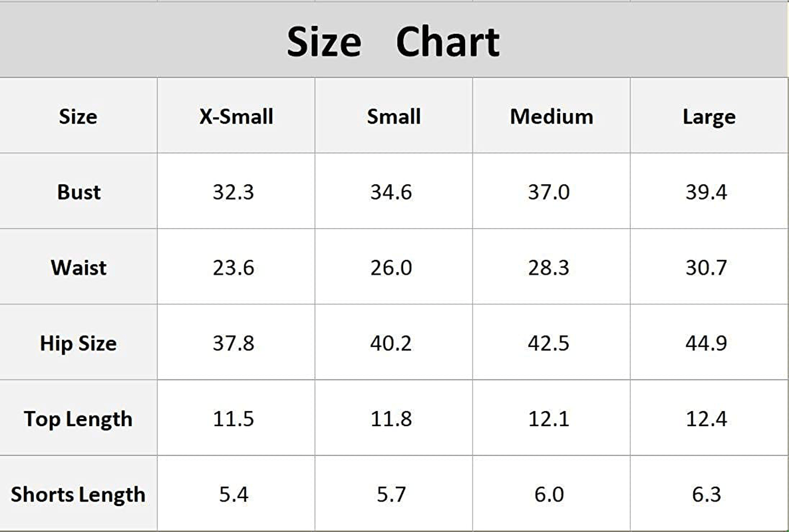The height and width of the screenshot is (532, 789).
Task: Select the Medium column header
Action: point(552,116)
